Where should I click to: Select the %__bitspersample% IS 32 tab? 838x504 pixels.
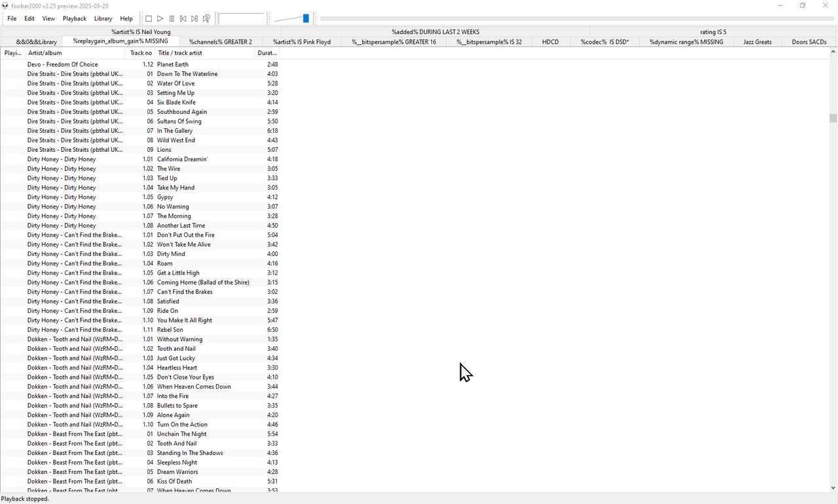tap(489, 42)
